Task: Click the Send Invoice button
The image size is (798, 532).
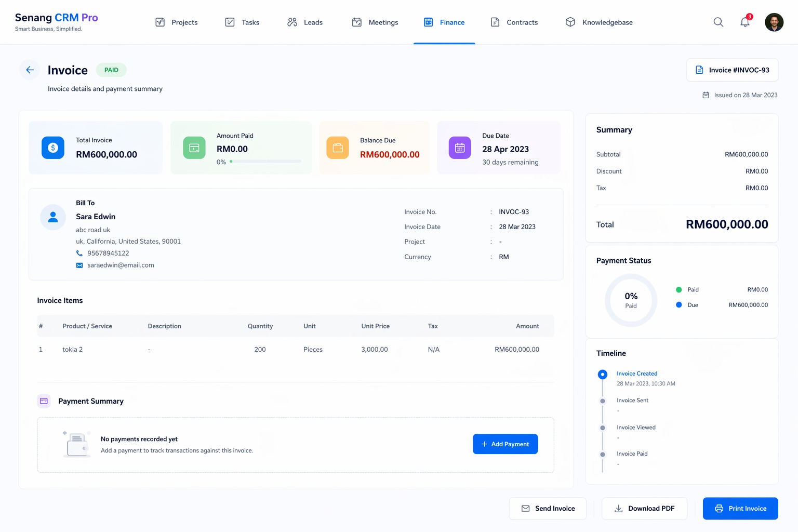Action: [548, 509]
